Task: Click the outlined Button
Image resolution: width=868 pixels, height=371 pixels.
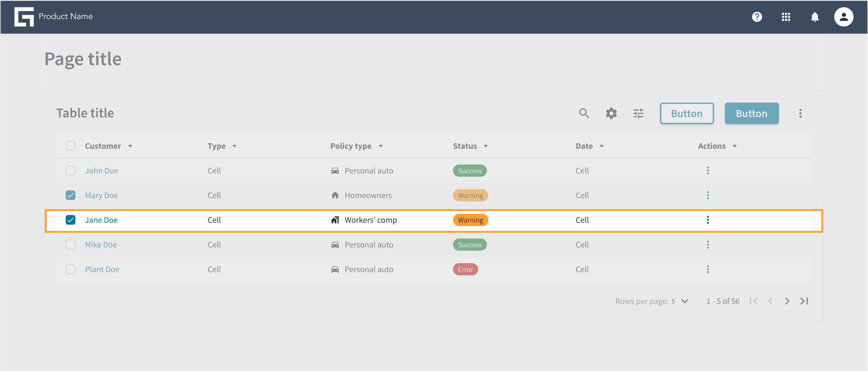Action: (x=687, y=113)
